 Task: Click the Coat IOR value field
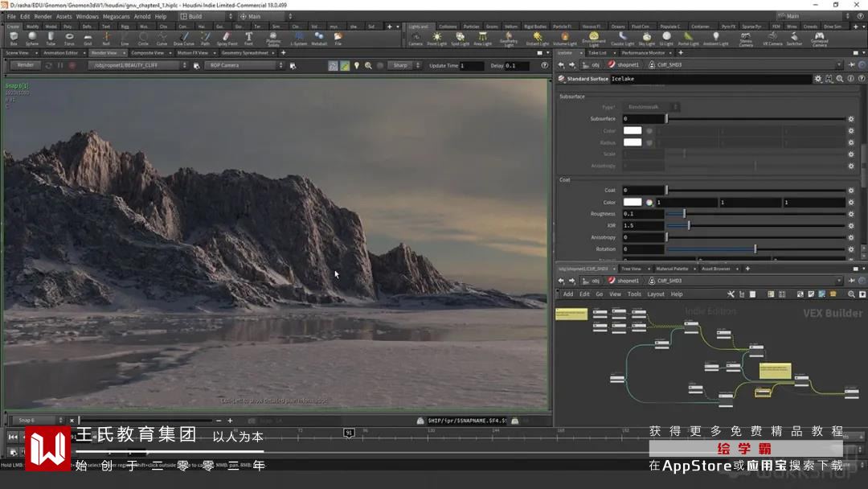pos(643,226)
